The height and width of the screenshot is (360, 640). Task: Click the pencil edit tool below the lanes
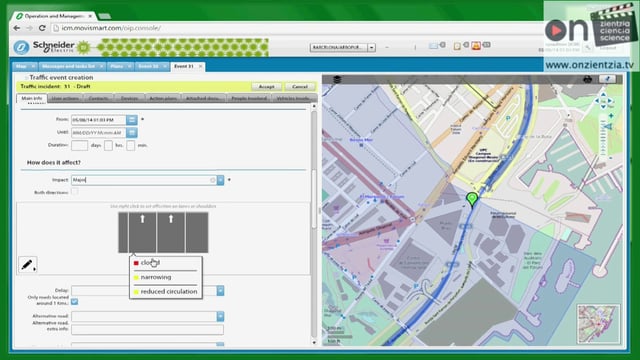pos(28,265)
